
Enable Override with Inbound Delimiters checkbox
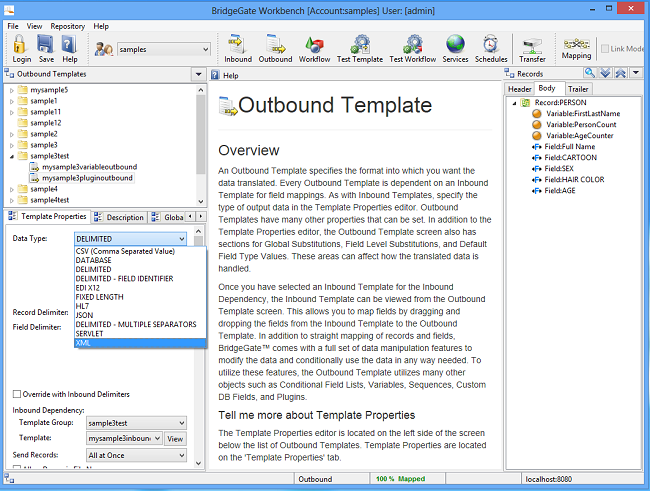17,394
